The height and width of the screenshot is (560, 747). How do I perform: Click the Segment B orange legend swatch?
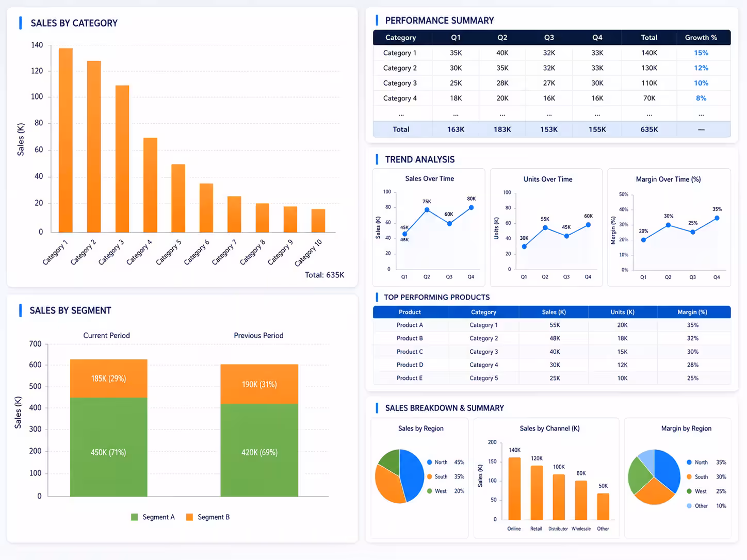[x=189, y=517]
